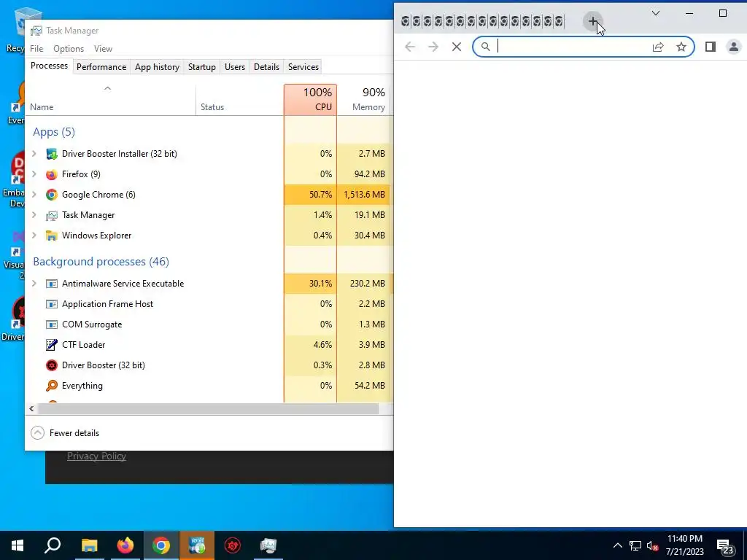Sort processes by Status column
This screenshot has width=747, height=560.
click(x=239, y=99)
